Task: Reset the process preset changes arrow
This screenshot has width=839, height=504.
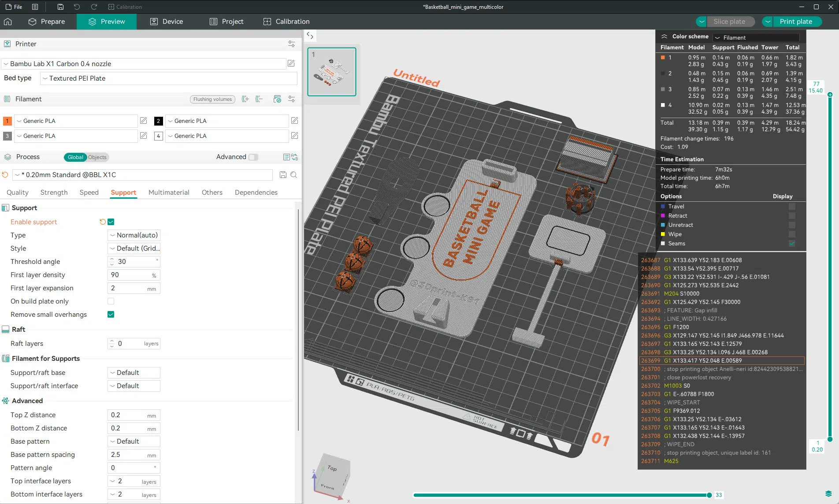Action: (x=5, y=175)
